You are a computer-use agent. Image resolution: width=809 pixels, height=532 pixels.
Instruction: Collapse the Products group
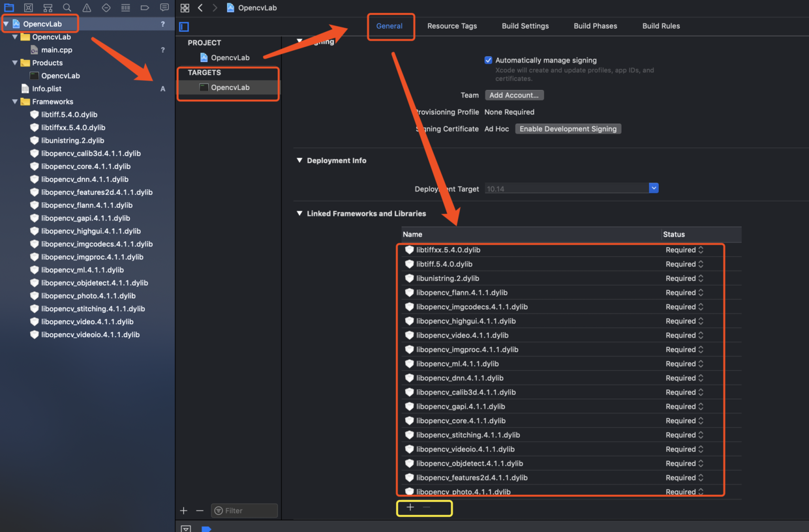(x=15, y=63)
